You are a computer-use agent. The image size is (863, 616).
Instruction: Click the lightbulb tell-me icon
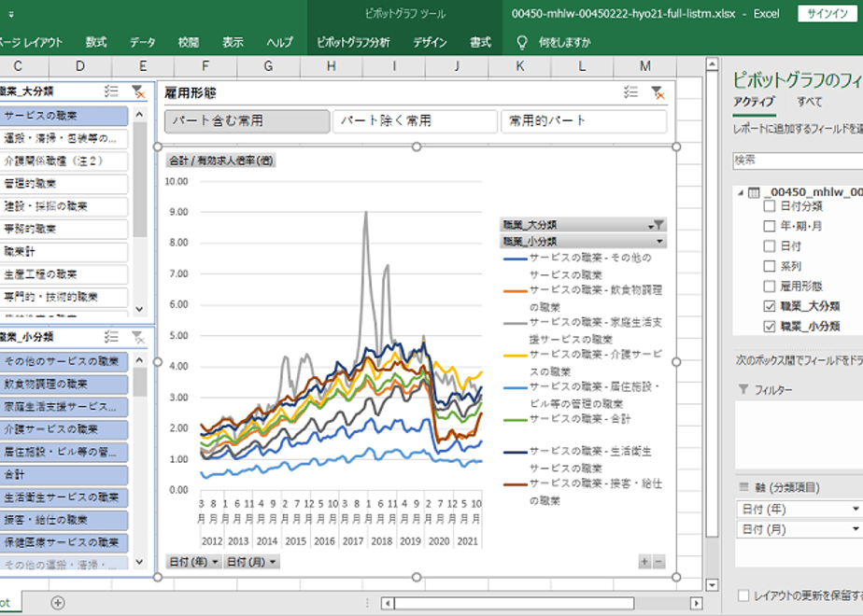[x=522, y=42]
